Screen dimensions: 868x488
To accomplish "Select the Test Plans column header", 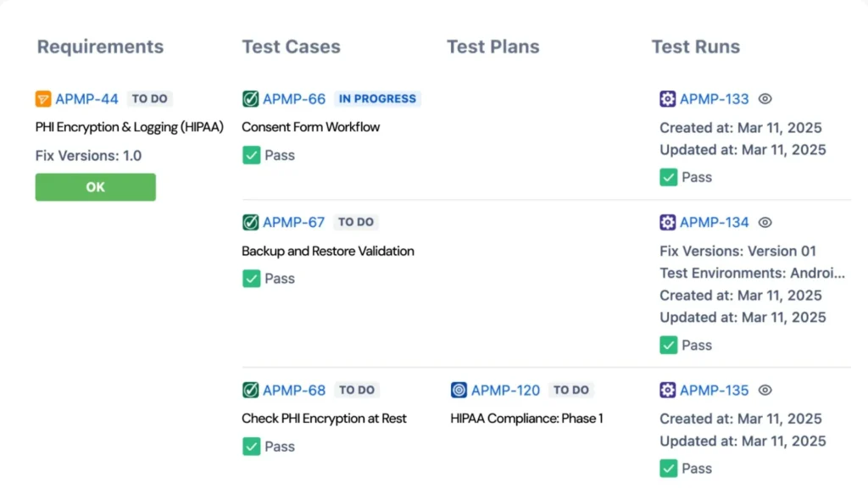I will [x=492, y=47].
